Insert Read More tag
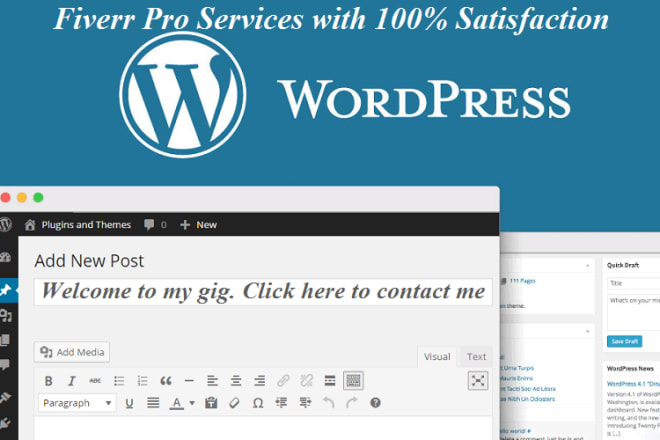Screen dimensions: 660x440 point(330,381)
